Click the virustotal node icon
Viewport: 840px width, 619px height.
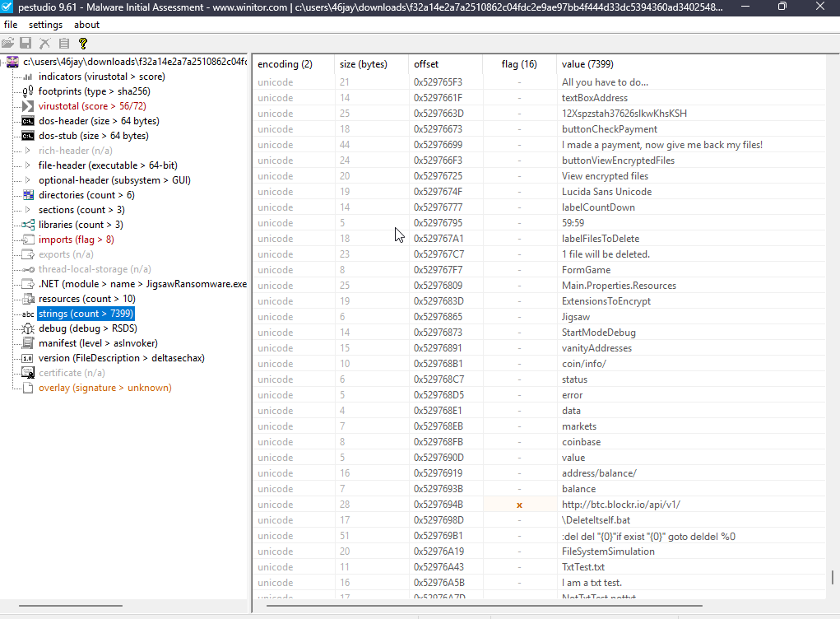[x=28, y=106]
